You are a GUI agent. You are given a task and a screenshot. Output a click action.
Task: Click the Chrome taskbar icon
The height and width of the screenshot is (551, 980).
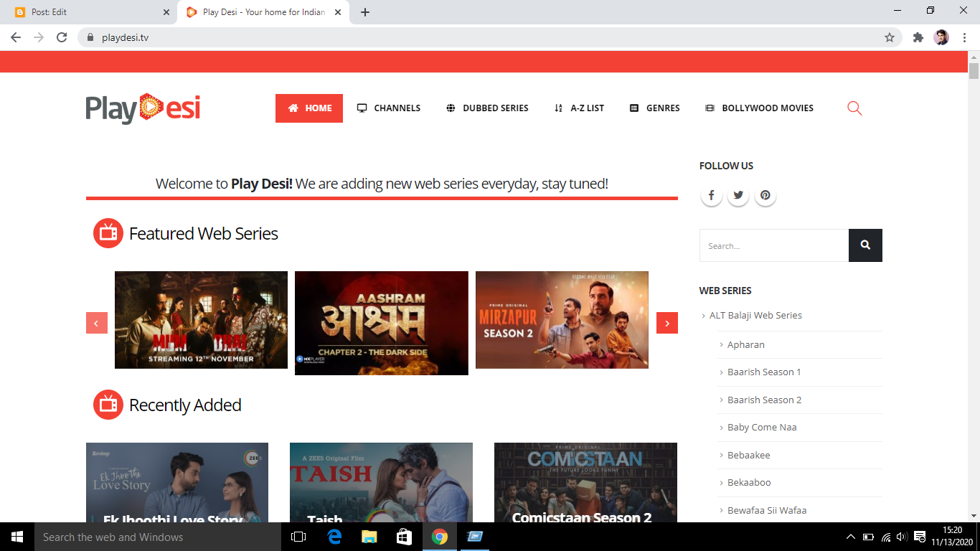click(x=440, y=537)
